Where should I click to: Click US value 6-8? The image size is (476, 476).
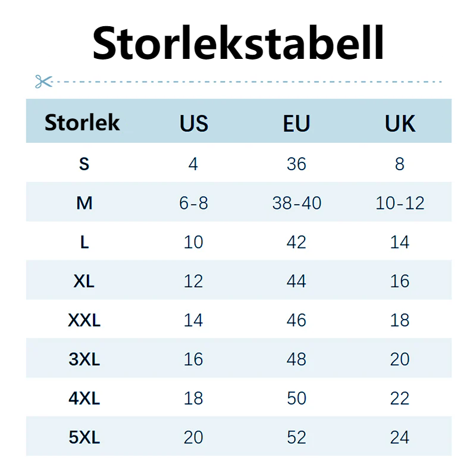pyautogui.click(x=193, y=203)
